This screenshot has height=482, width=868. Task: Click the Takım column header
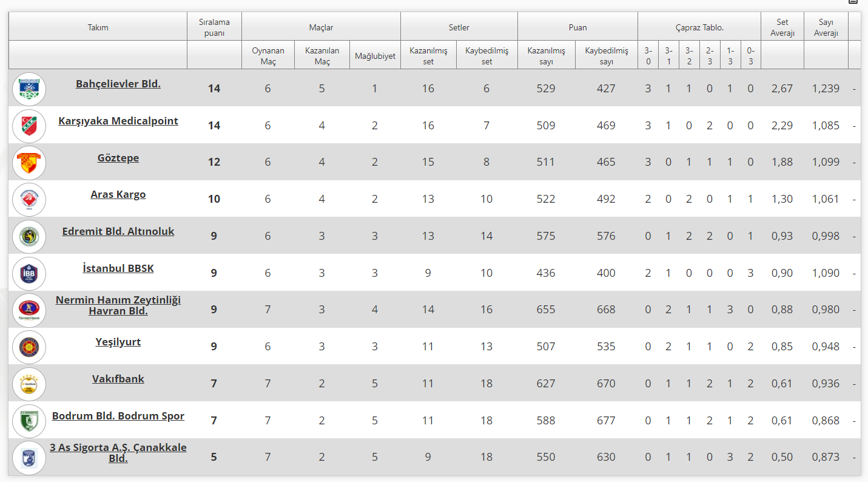pyautogui.click(x=98, y=27)
